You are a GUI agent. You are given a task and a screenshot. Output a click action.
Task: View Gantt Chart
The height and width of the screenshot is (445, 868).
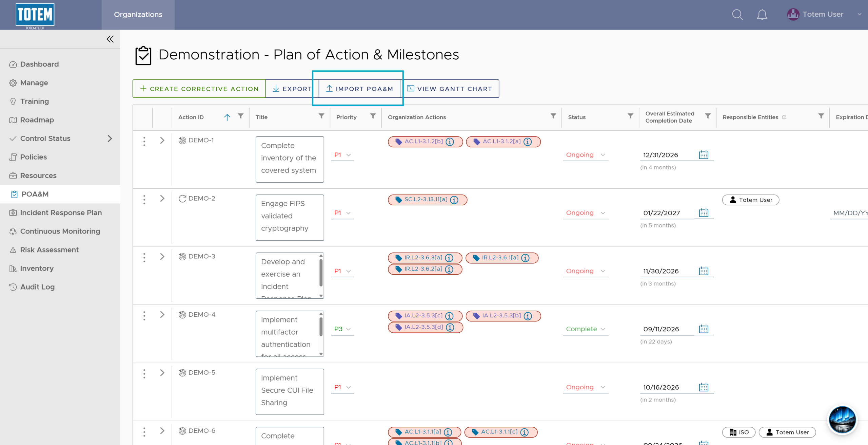point(450,89)
